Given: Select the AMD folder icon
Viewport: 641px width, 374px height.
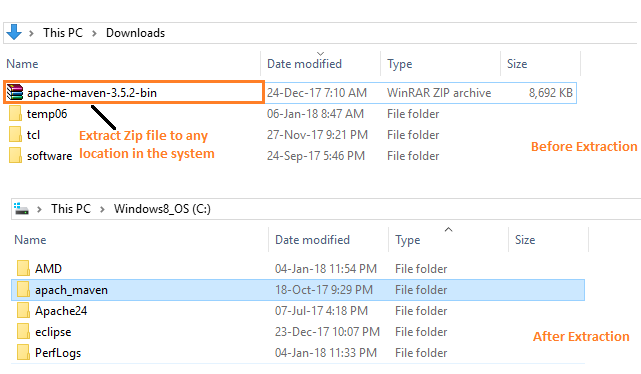Looking at the screenshot, I should tap(23, 269).
